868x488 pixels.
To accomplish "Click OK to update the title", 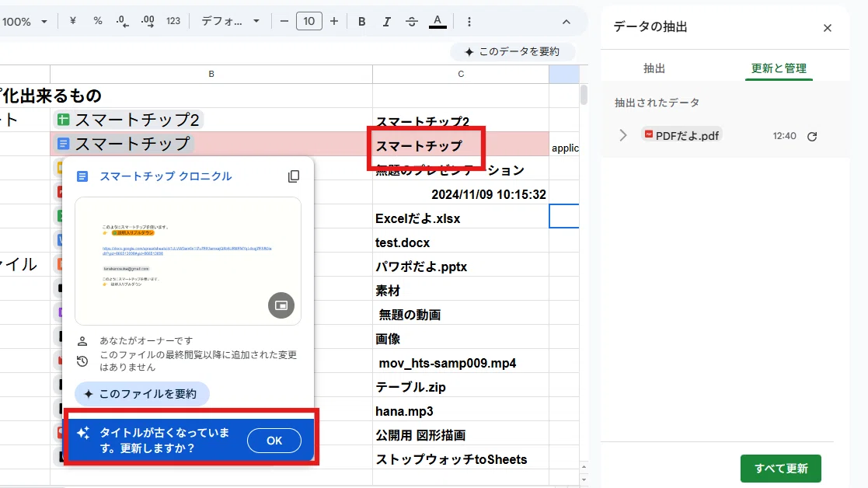I will (x=274, y=441).
